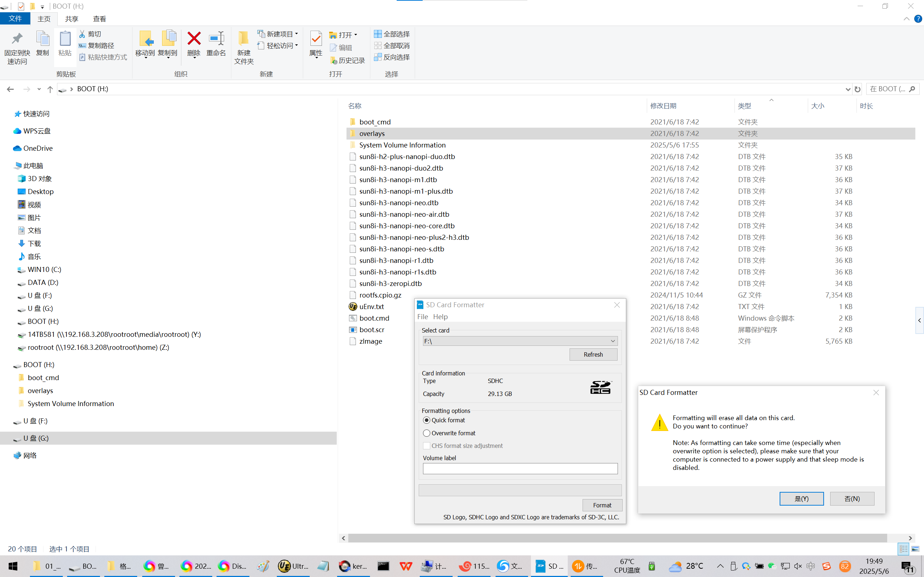Viewport: 924px width, 577px height.
Task: Open the address bar history dropdown
Action: click(x=847, y=89)
